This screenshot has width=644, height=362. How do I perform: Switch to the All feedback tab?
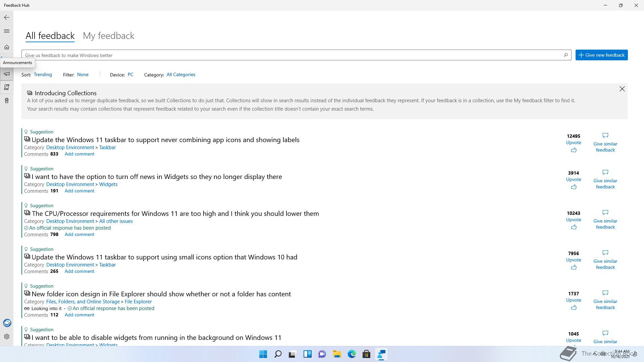pyautogui.click(x=50, y=36)
